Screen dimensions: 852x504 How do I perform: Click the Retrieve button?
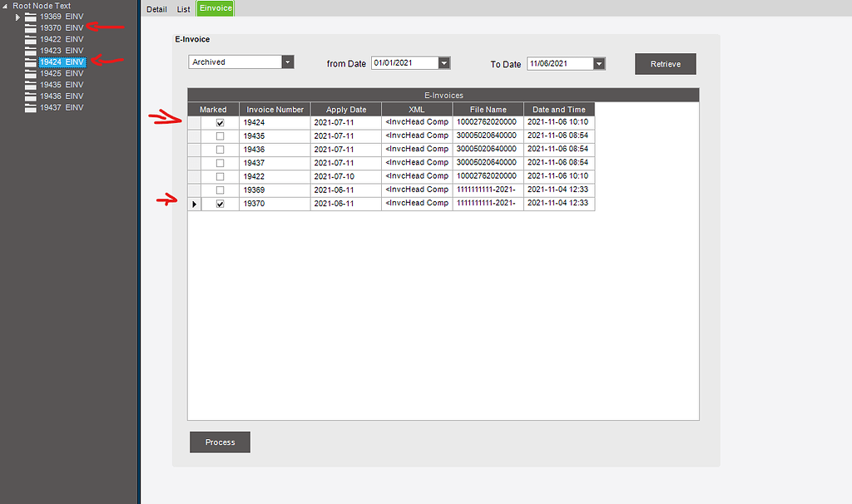[666, 64]
